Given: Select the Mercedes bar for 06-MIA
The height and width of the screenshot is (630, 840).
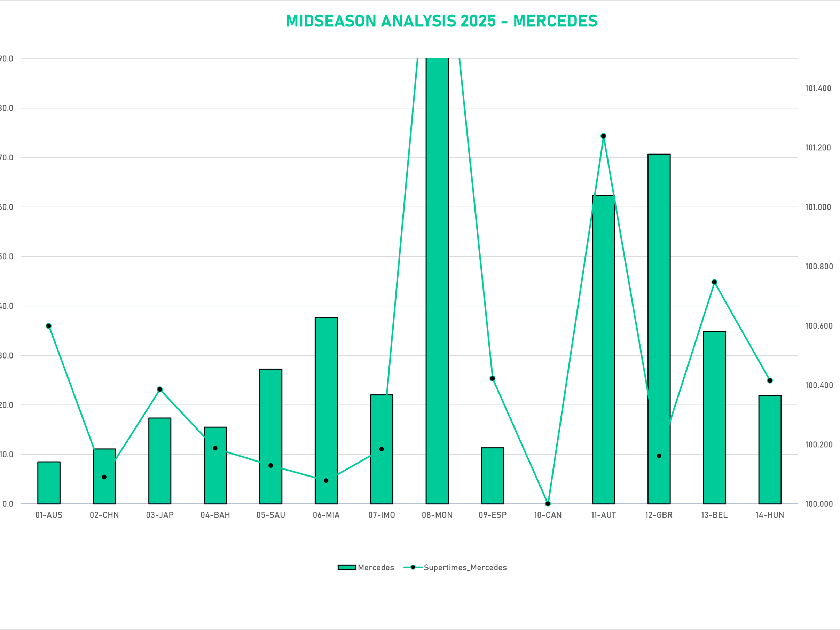Looking at the screenshot, I should 326,410.
